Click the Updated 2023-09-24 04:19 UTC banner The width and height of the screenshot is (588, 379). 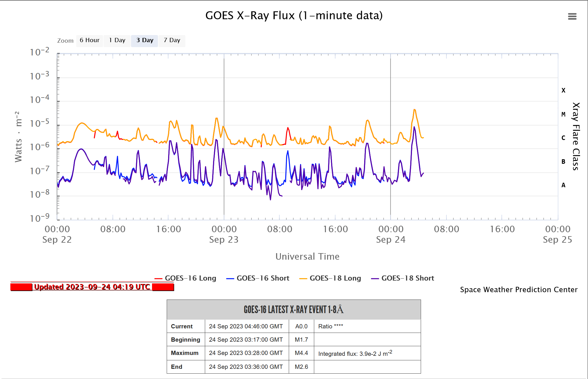point(92,287)
